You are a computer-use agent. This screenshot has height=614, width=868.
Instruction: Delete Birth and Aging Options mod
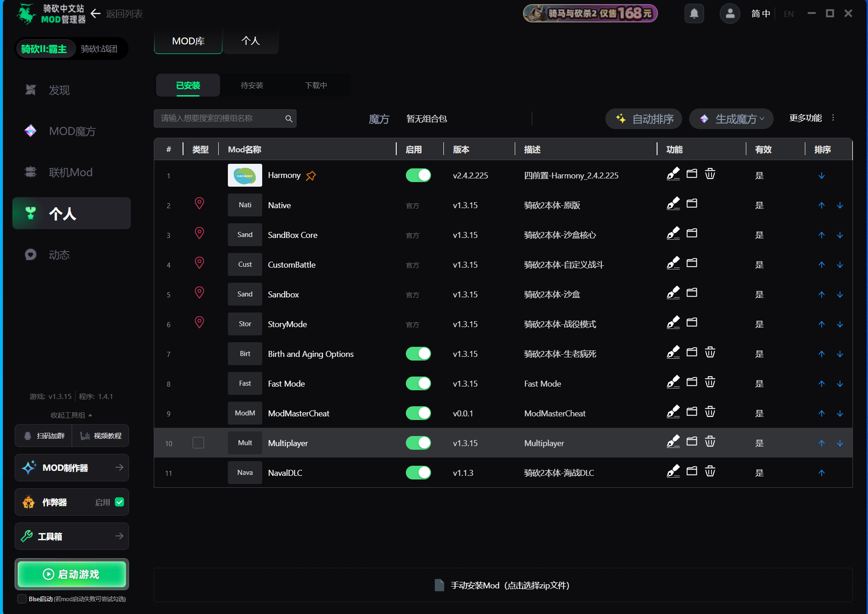point(710,352)
